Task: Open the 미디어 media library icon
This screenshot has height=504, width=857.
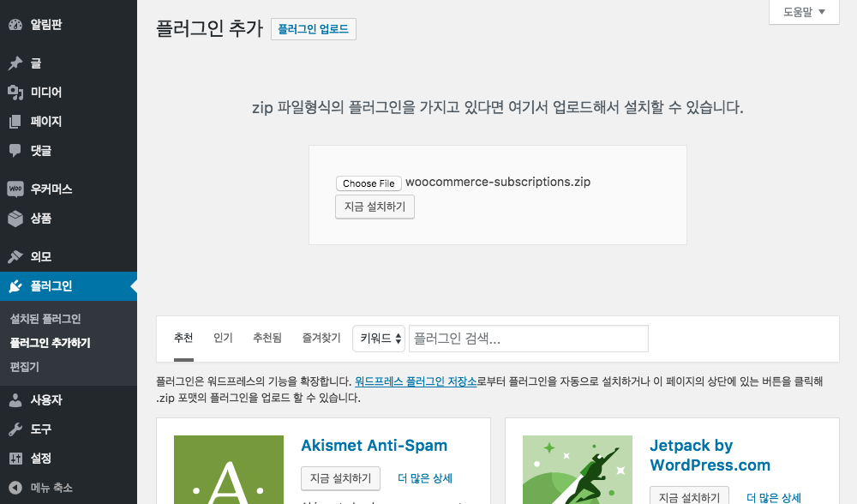Action: pyautogui.click(x=15, y=93)
